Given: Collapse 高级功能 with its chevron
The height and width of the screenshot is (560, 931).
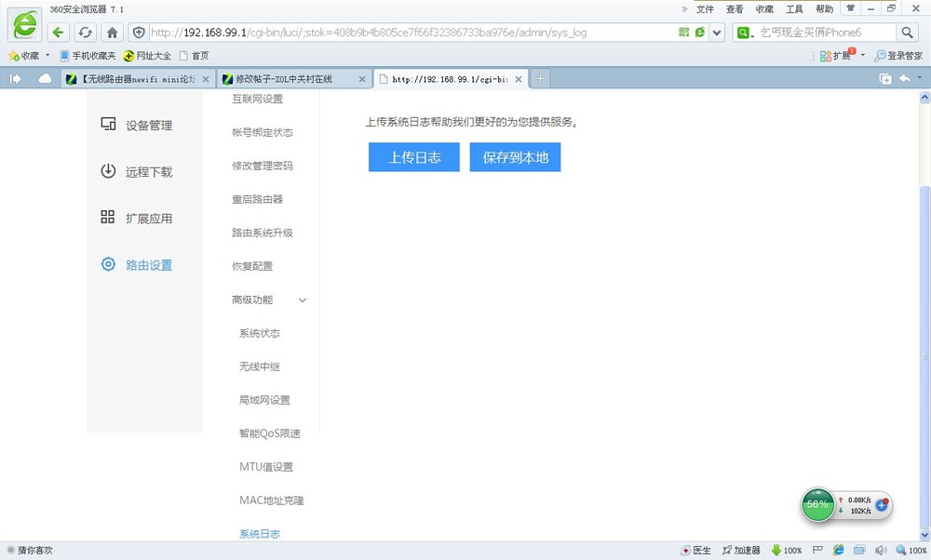Looking at the screenshot, I should tap(303, 300).
